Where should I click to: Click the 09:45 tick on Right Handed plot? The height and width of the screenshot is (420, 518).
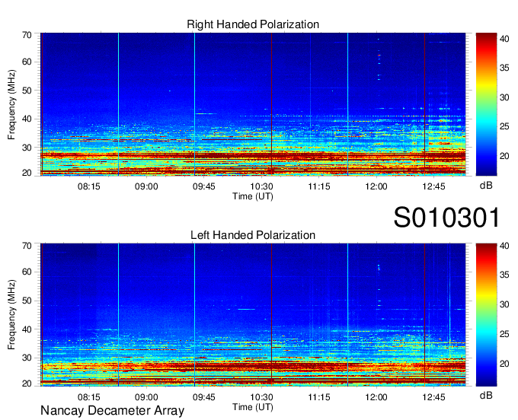[x=204, y=186]
